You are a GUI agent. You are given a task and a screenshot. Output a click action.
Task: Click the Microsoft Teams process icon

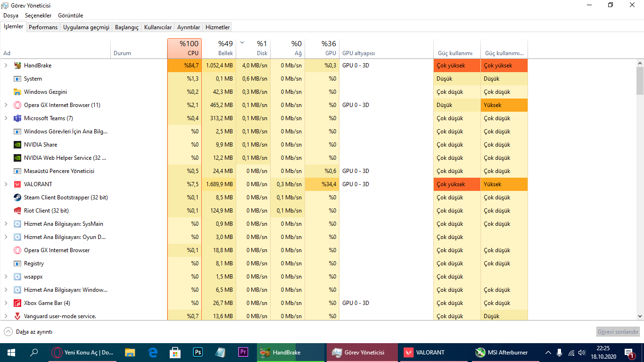pyautogui.click(x=17, y=118)
